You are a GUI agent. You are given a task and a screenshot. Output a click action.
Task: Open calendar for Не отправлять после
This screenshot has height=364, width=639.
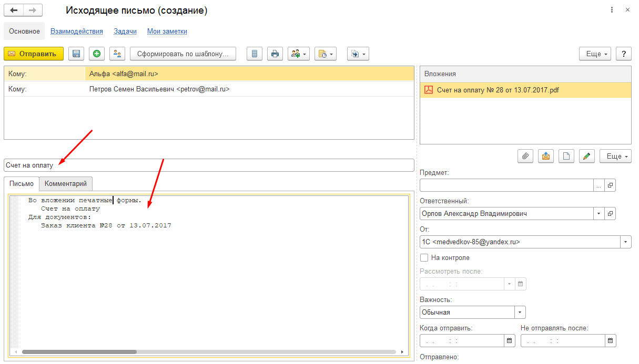click(x=610, y=340)
